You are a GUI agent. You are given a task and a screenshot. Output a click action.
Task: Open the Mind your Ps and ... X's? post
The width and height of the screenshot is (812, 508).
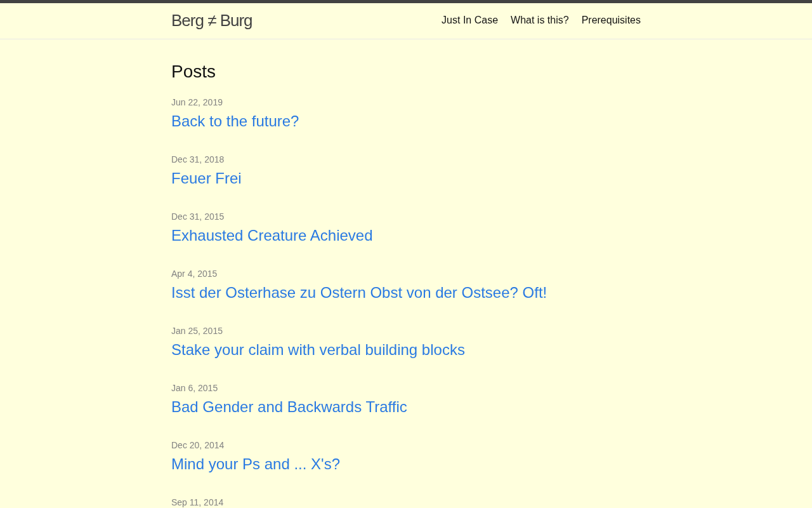click(256, 464)
